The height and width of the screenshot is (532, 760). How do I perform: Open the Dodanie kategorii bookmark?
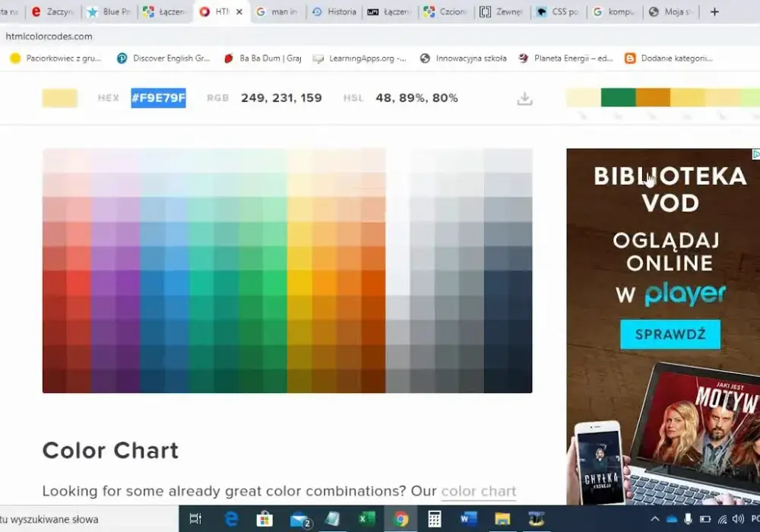(669, 59)
